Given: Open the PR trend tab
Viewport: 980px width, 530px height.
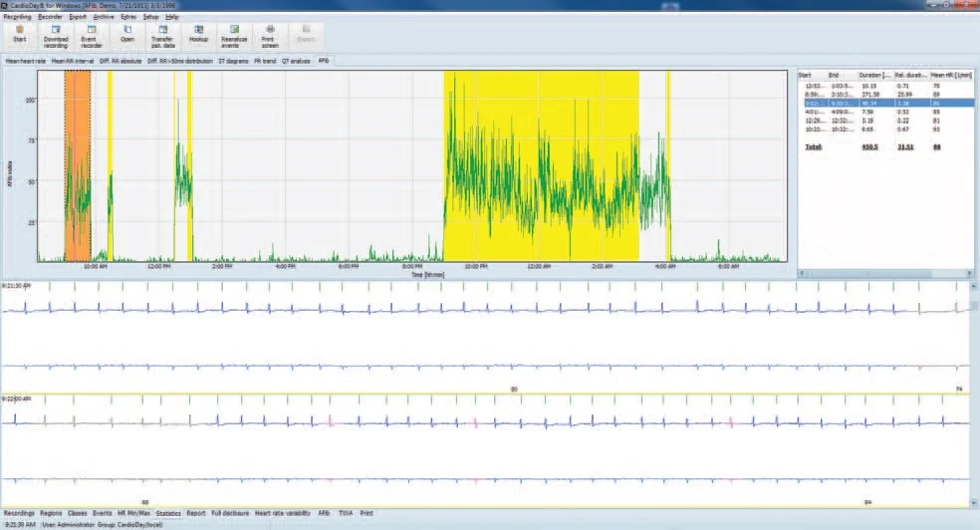Looking at the screenshot, I should [x=265, y=61].
